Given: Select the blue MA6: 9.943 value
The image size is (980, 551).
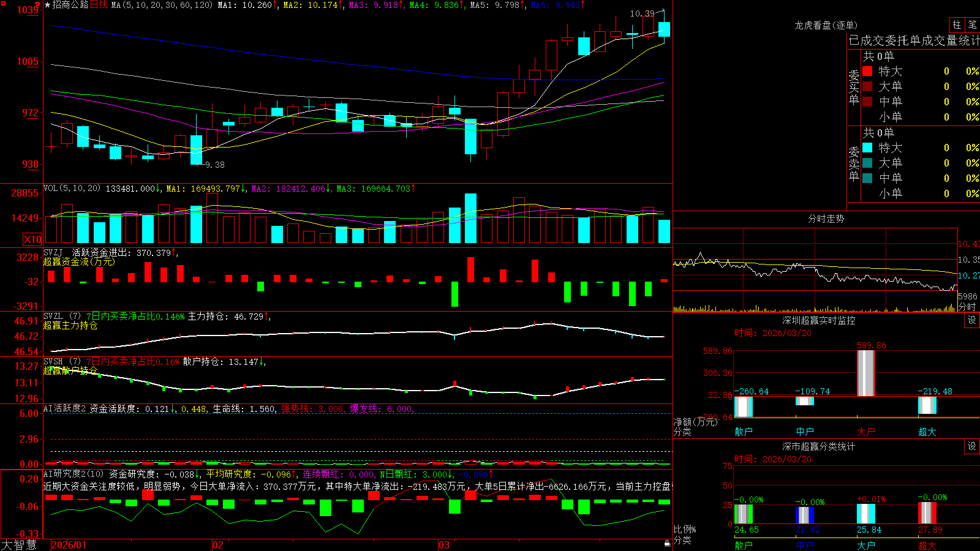Looking at the screenshot, I should [557, 5].
